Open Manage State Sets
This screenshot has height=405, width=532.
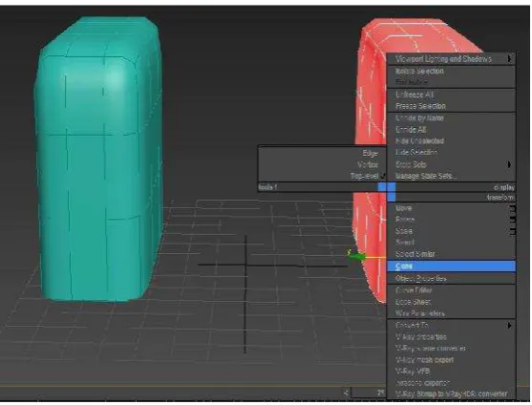[426, 177]
